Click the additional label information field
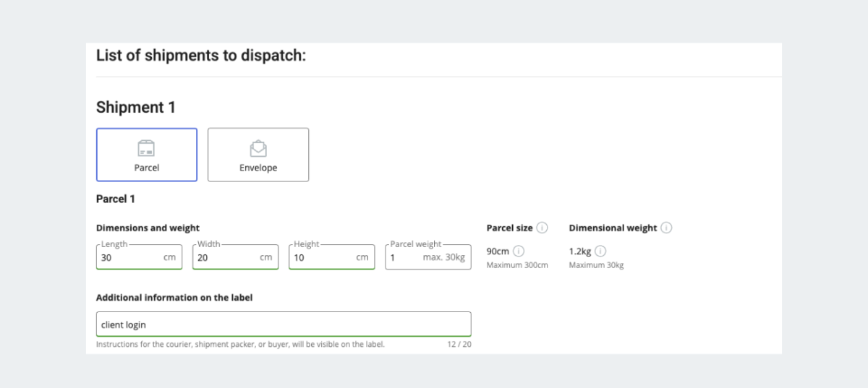 [x=284, y=324]
